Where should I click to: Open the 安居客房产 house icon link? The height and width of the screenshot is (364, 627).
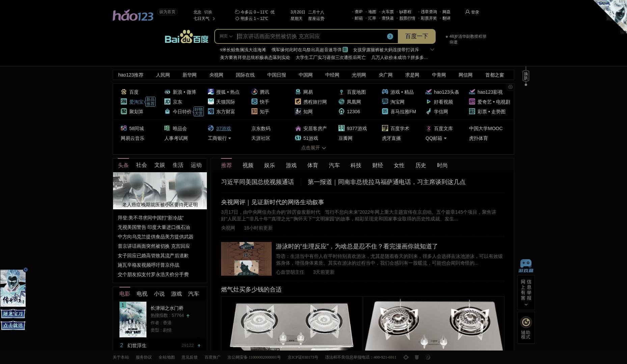click(298, 128)
